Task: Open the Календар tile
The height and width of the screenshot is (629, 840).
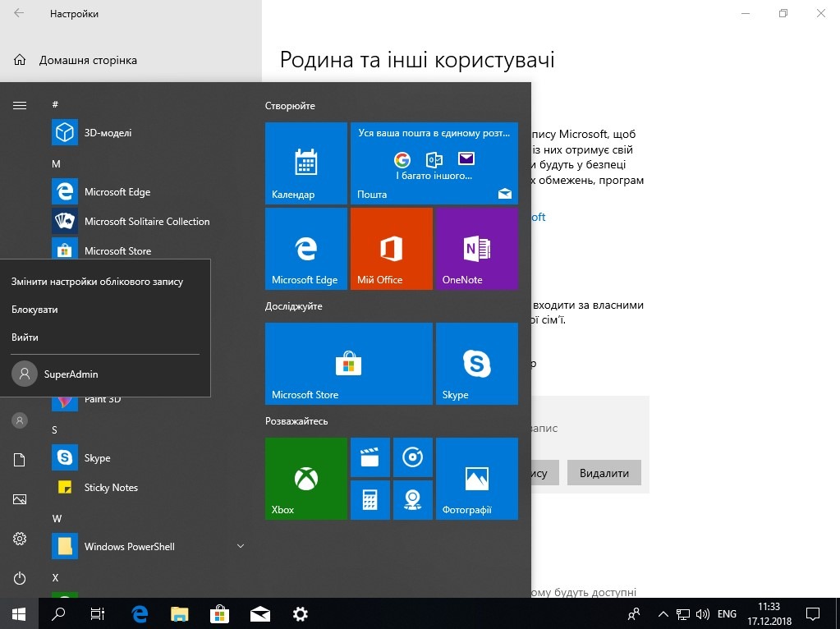Action: coord(306,163)
